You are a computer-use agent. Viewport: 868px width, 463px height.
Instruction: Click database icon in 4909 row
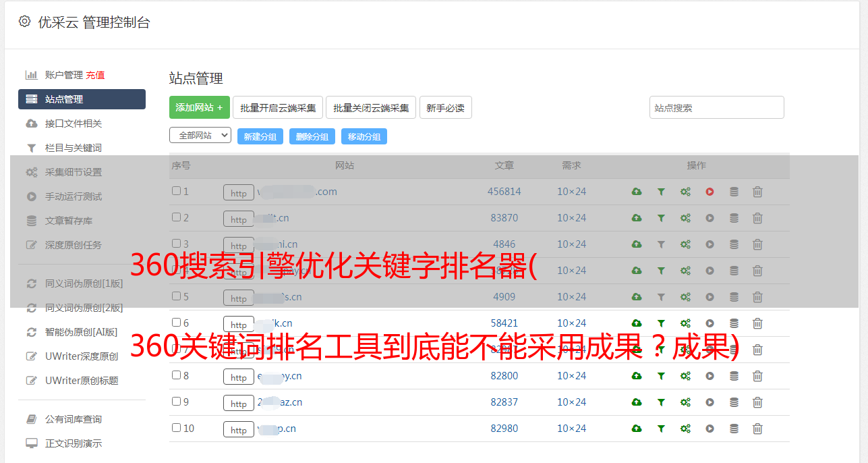click(x=734, y=297)
